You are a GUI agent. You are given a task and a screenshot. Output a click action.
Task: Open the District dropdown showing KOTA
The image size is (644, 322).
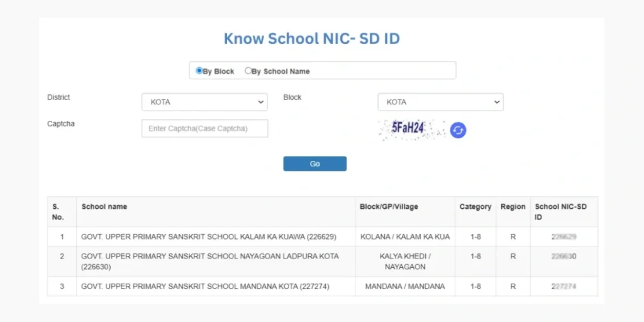click(x=204, y=102)
